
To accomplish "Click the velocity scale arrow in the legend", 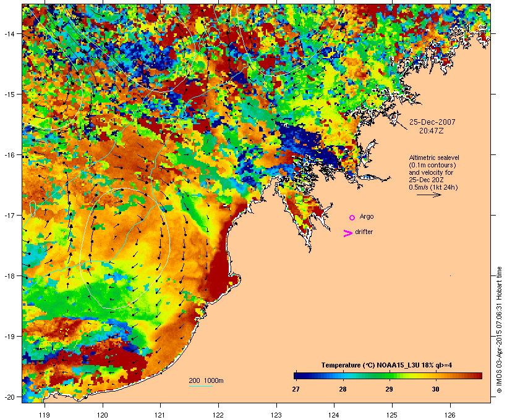I will tap(429, 195).
